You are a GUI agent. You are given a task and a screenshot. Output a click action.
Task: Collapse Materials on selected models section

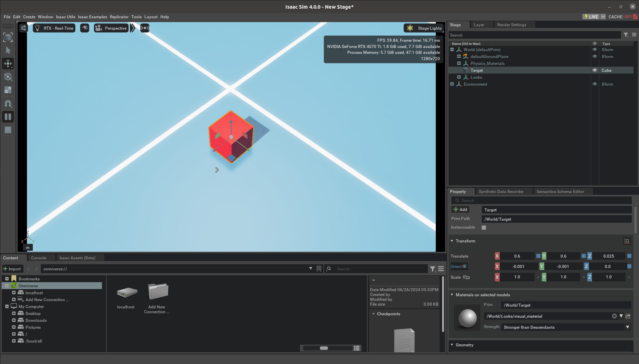click(452, 295)
